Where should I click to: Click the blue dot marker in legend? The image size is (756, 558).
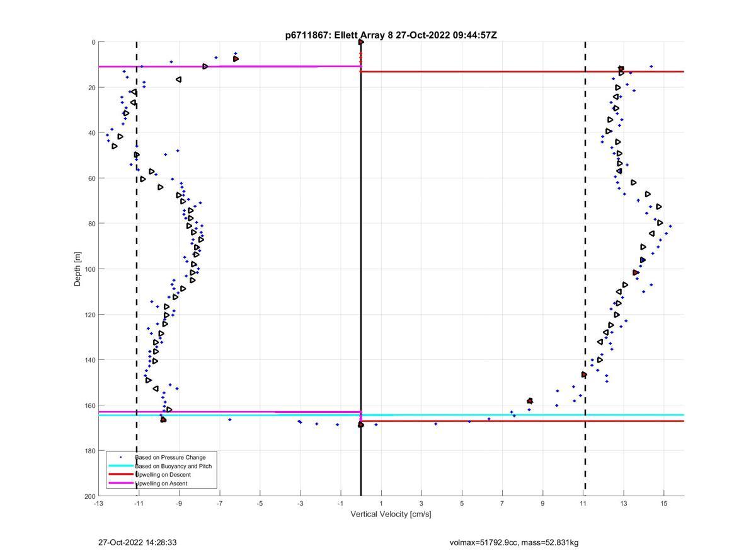click(121, 457)
